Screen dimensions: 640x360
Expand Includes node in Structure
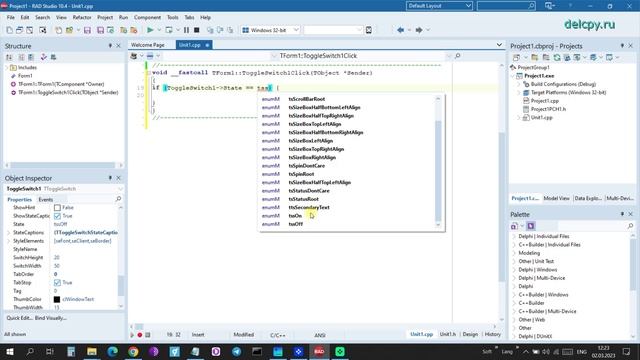[x=7, y=67]
